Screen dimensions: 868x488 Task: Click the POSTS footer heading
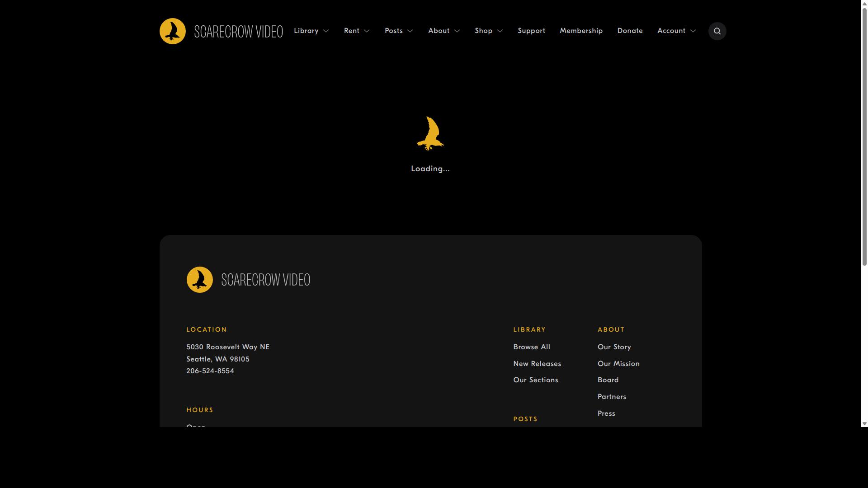click(x=525, y=419)
